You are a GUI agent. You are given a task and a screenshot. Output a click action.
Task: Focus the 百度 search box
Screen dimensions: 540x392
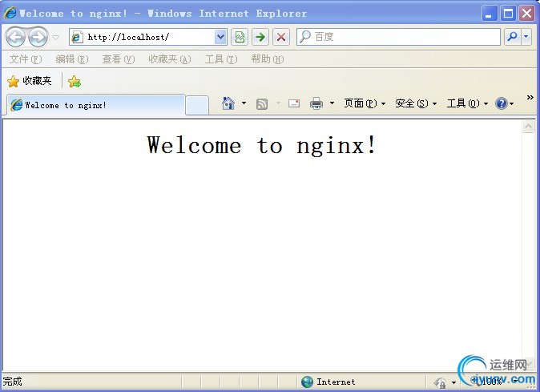tap(398, 37)
